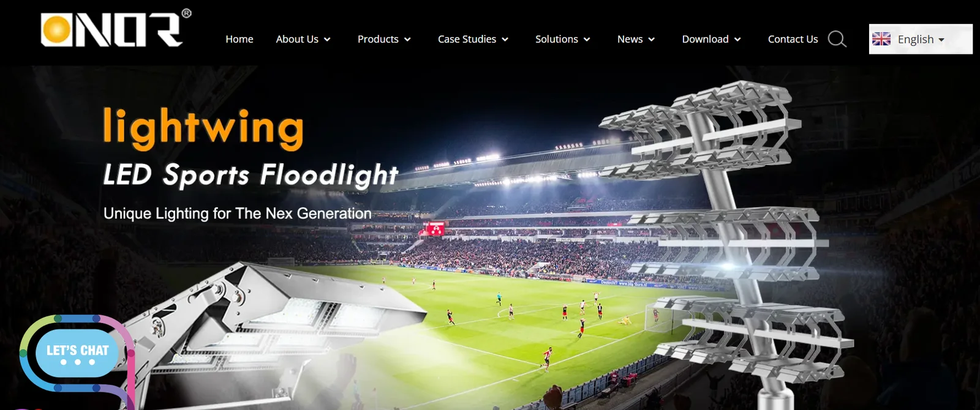Click the UK flag icon
Viewport: 980px width, 410px height.
pyautogui.click(x=881, y=39)
